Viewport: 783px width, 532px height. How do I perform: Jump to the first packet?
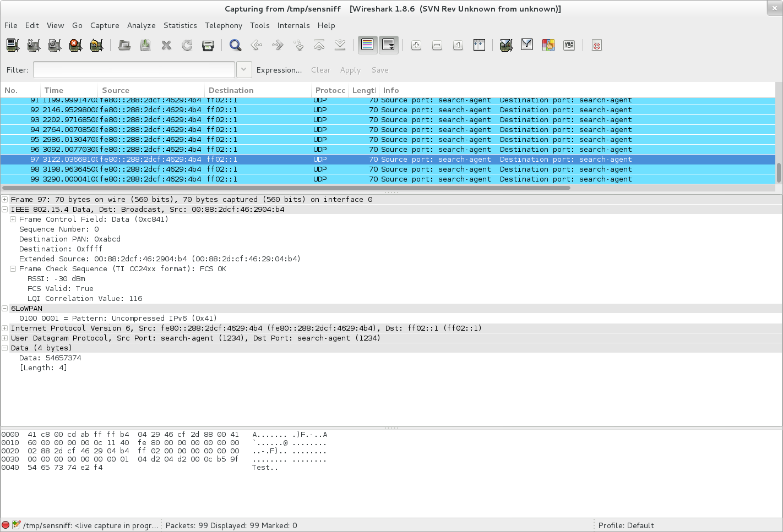pos(319,45)
